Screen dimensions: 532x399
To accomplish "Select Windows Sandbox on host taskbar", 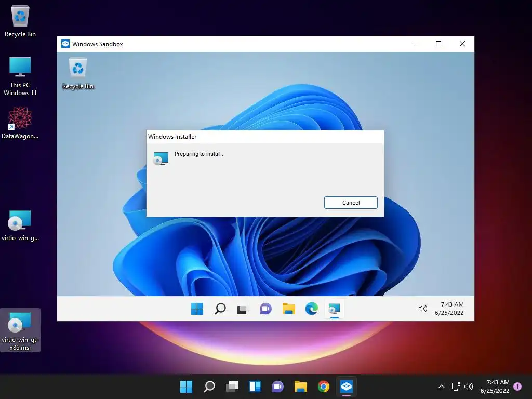I will coord(347,387).
